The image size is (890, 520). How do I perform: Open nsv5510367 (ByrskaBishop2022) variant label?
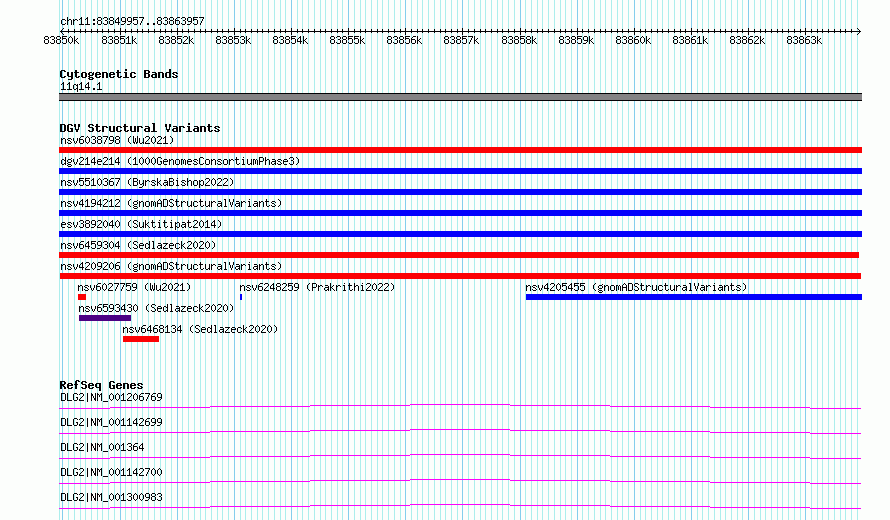[147, 182]
